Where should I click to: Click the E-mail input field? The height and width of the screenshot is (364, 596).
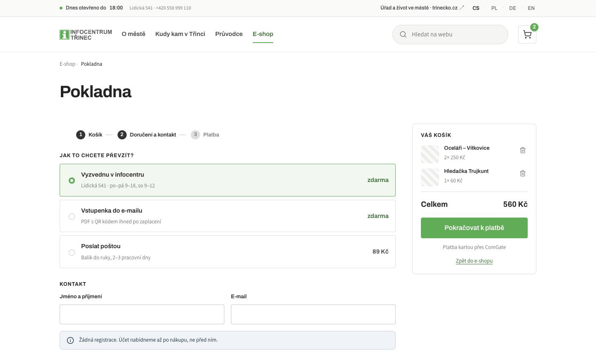(313, 314)
